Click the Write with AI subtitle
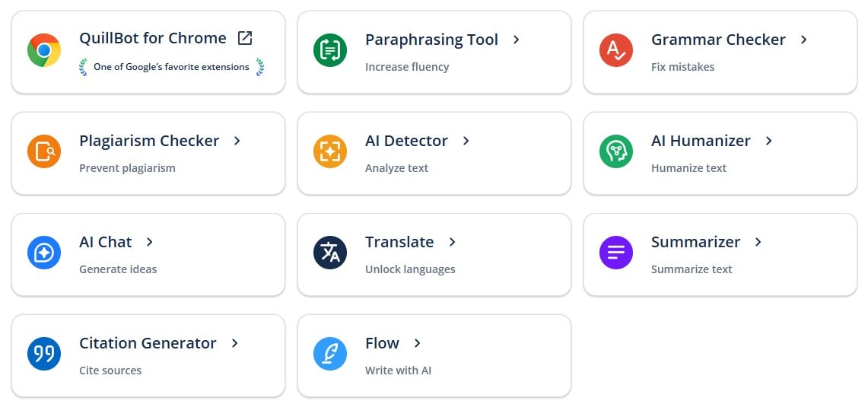This screenshot has height=404, width=868. [398, 371]
